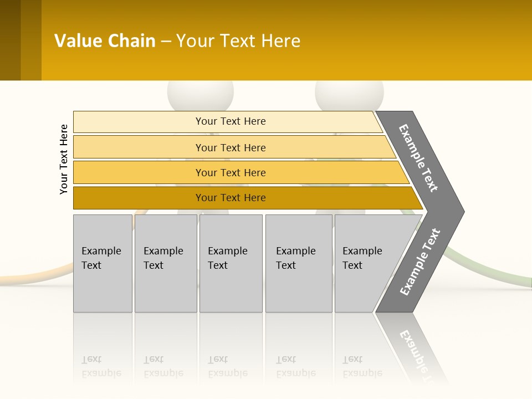Select the third gray "Example Text" box
The image size is (532, 399).
tap(230, 263)
